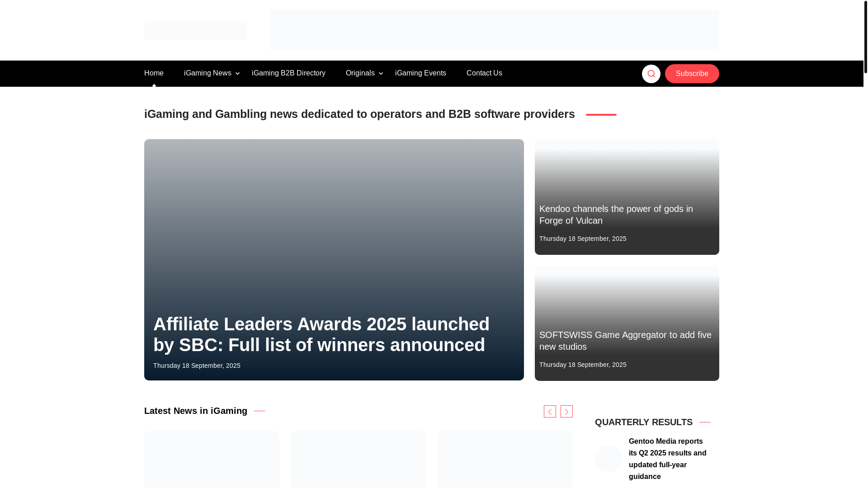Open first Latest News card thumbnail
The height and width of the screenshot is (488, 868).
click(212, 460)
